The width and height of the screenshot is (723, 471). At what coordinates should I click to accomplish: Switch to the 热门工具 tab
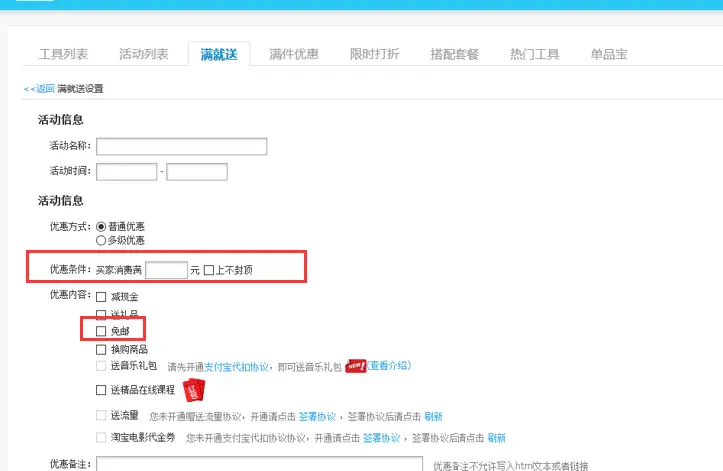(535, 54)
